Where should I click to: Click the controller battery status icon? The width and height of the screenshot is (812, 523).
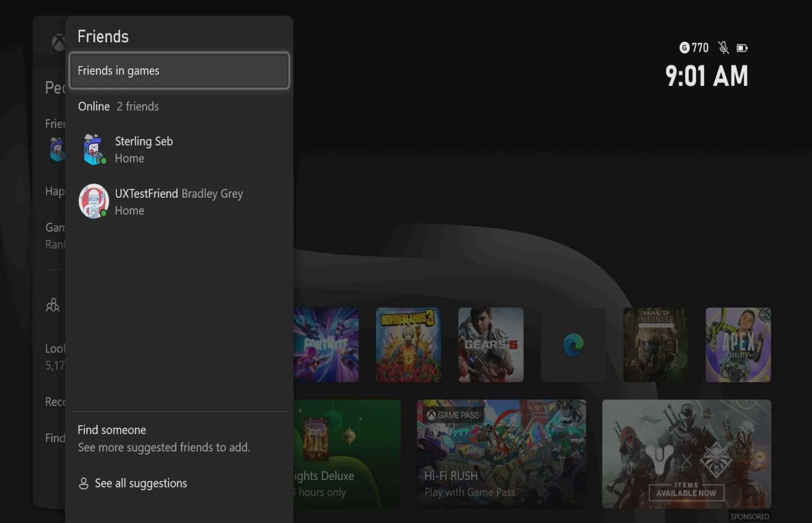click(742, 48)
